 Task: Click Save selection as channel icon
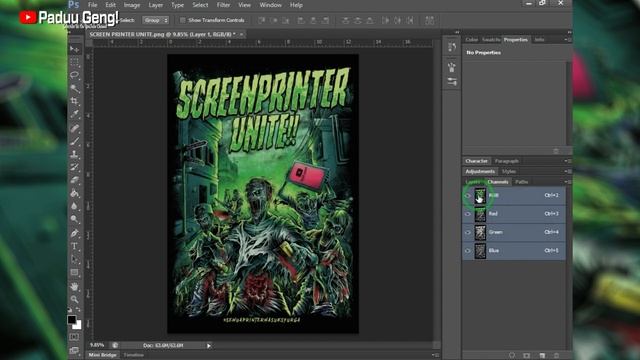coord(527,356)
